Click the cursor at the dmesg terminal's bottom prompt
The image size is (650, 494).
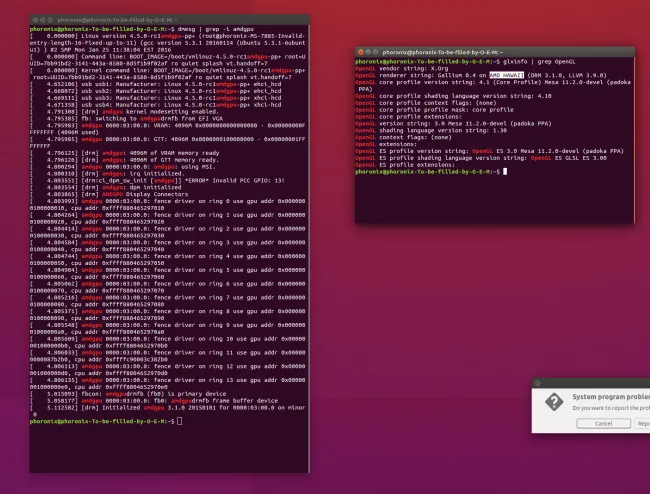pos(179,421)
